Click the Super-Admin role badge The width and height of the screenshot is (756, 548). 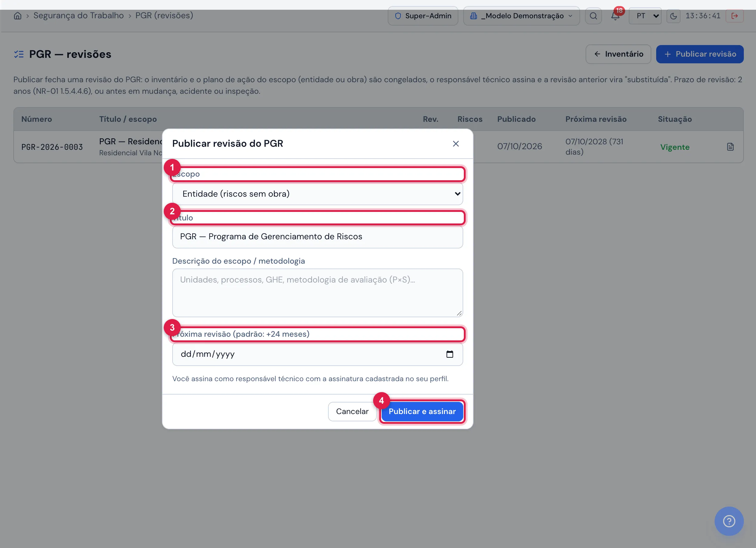coord(423,16)
